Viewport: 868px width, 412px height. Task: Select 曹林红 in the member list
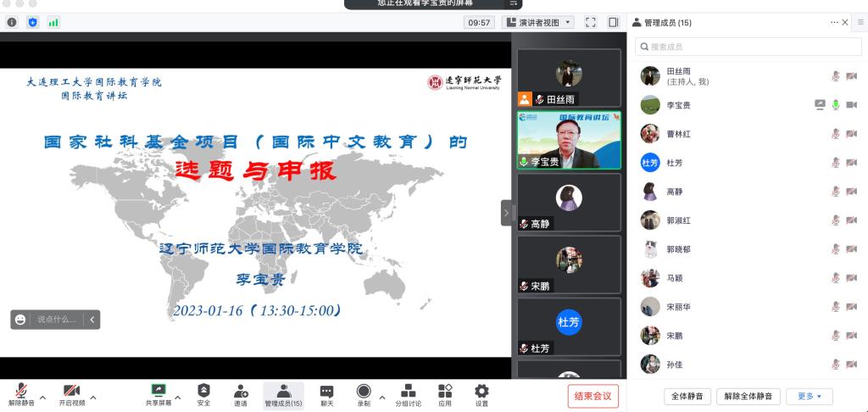pos(678,134)
